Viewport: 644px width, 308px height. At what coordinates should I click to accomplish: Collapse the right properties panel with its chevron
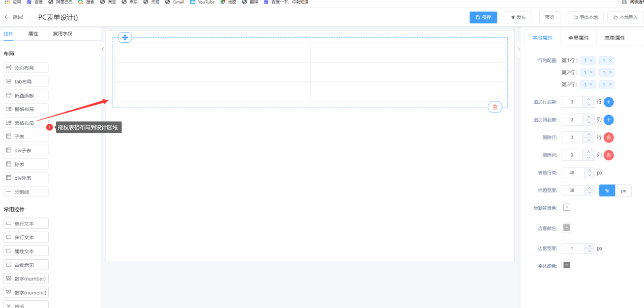click(518, 49)
